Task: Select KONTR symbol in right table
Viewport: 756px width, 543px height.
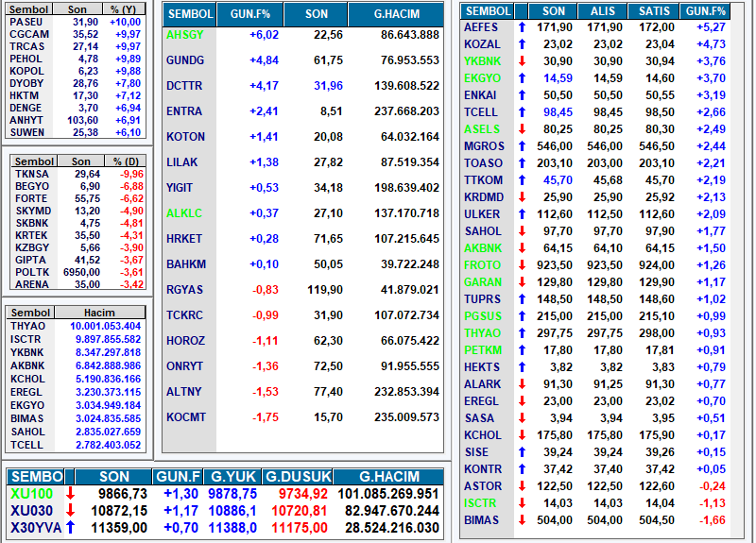Action: [483, 469]
